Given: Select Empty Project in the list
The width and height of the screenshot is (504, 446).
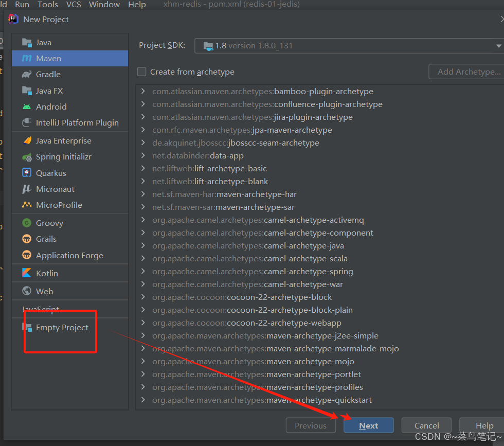Looking at the screenshot, I should point(70,327).
